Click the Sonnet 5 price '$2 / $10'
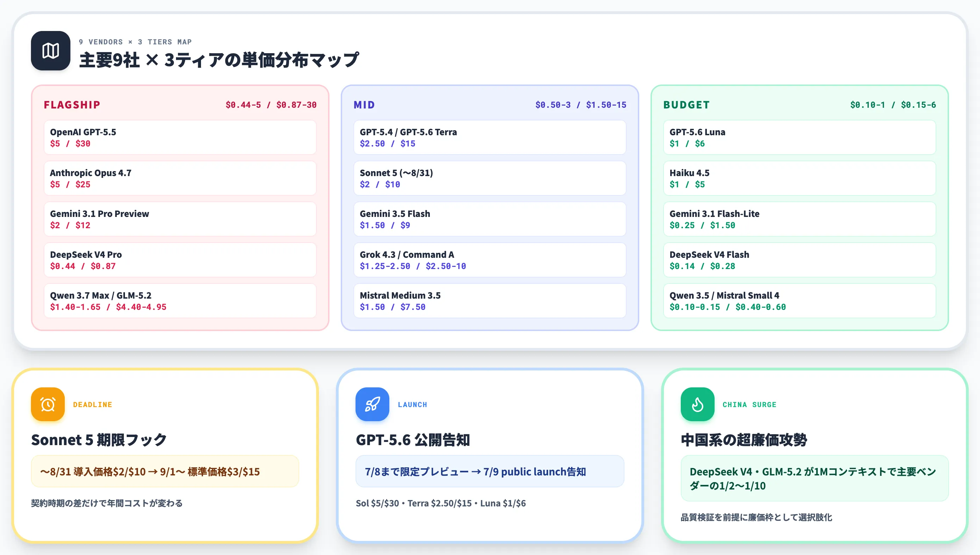 click(x=380, y=185)
